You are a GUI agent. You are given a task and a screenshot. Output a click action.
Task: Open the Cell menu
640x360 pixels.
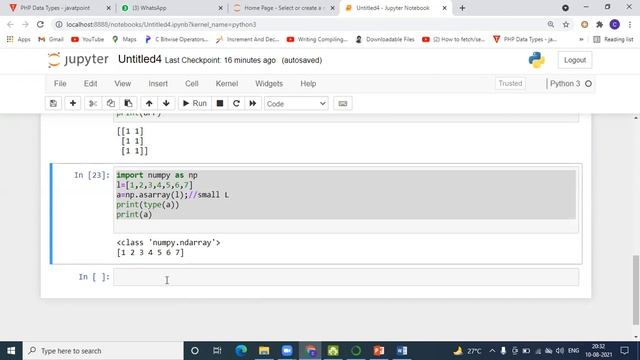(191, 84)
